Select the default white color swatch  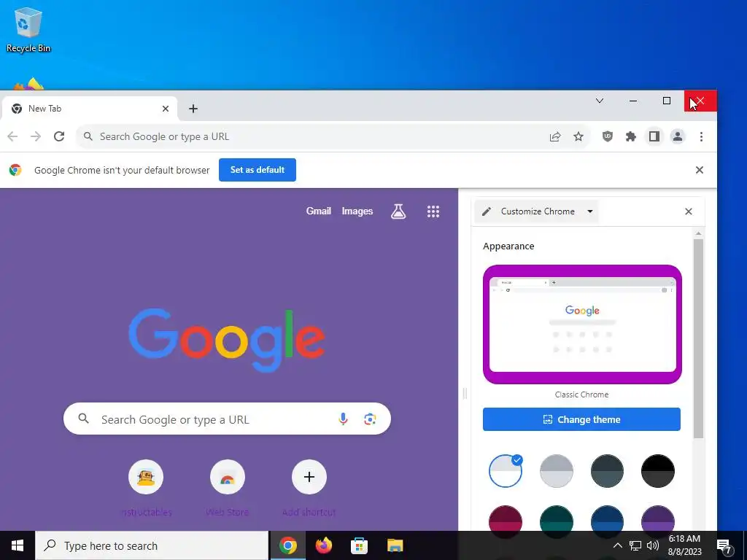point(506,470)
